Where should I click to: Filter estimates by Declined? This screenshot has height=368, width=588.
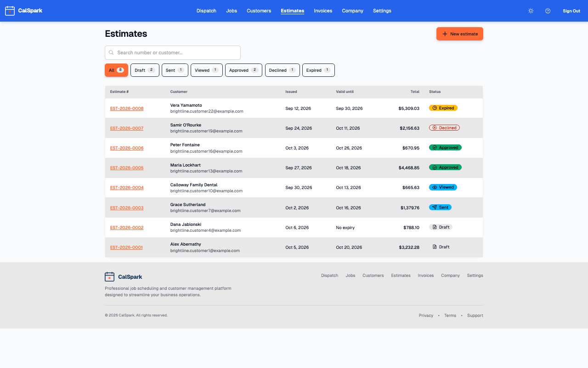coord(283,70)
